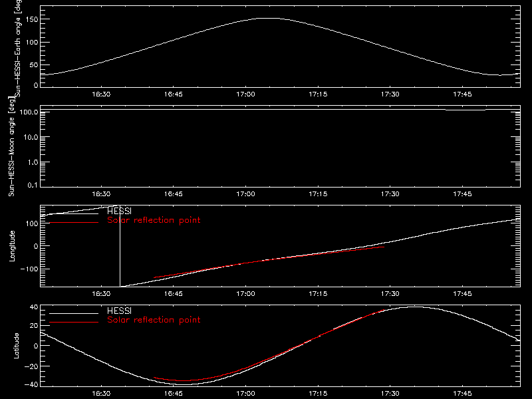Click the 1.0 tick on Moon angle axis

(x=33, y=162)
